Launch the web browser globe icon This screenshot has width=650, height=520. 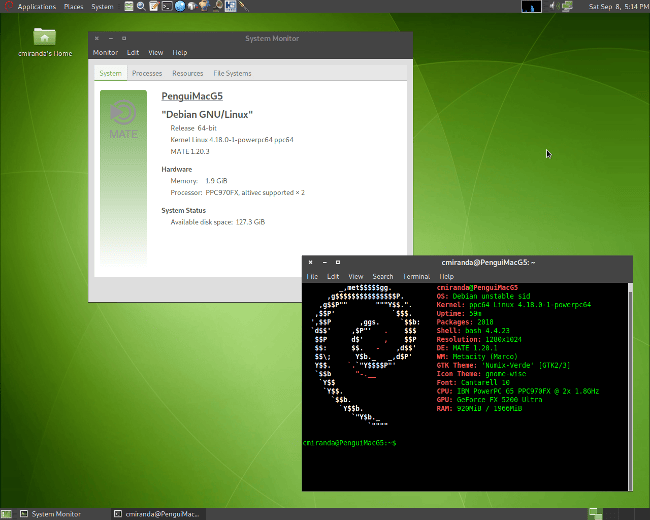click(179, 6)
